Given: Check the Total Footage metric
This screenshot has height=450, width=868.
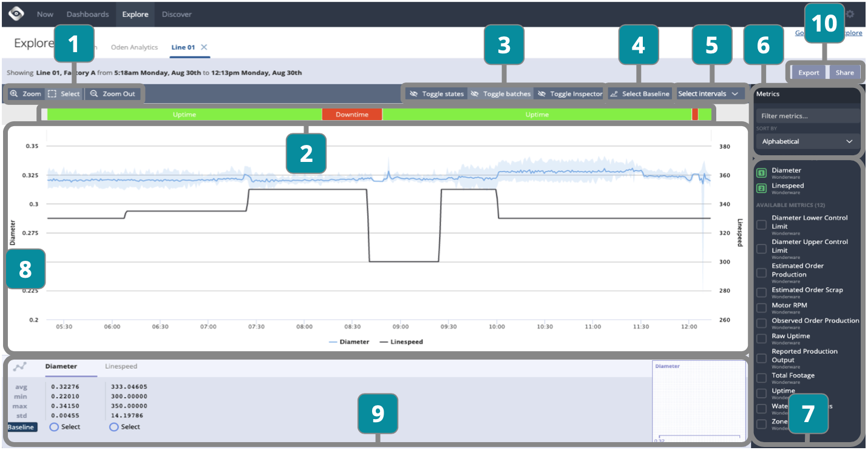Looking at the screenshot, I should click(x=761, y=378).
